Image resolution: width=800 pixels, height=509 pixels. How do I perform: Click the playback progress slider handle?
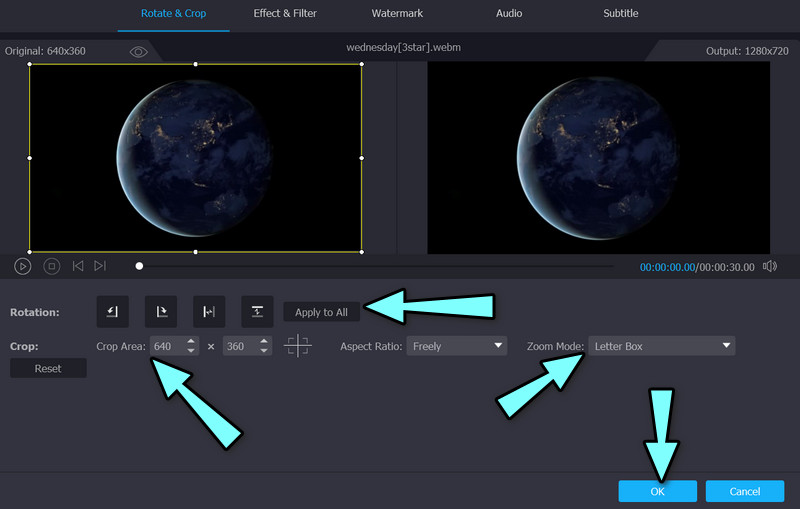139,266
